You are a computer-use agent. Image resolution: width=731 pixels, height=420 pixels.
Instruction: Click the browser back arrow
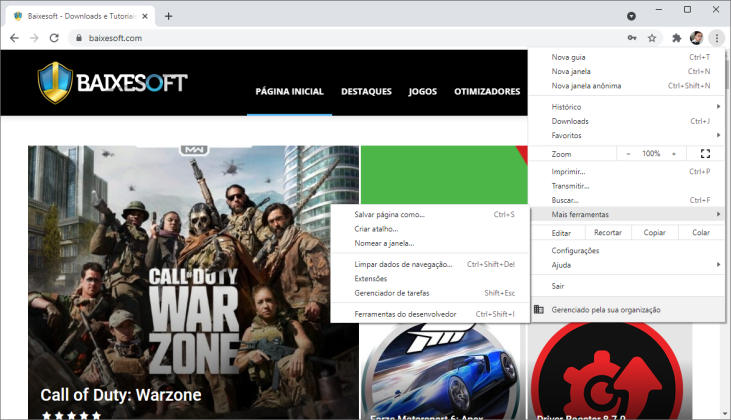pos(14,38)
